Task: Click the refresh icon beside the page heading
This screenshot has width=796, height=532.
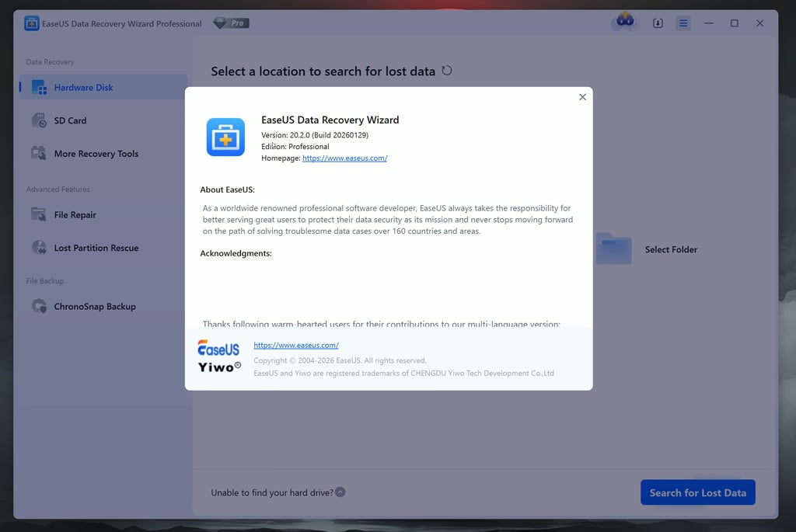Action: [447, 71]
